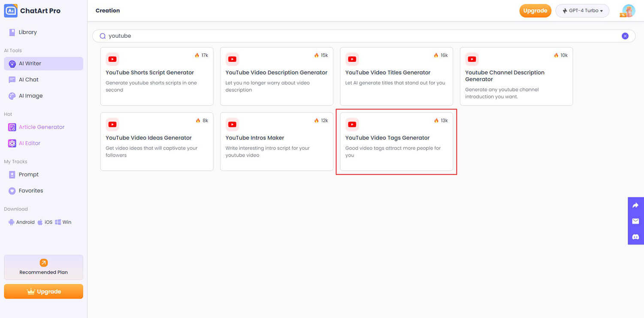Click YouTube icon on Shorts Script card
This screenshot has height=318, width=644.
pos(112,59)
